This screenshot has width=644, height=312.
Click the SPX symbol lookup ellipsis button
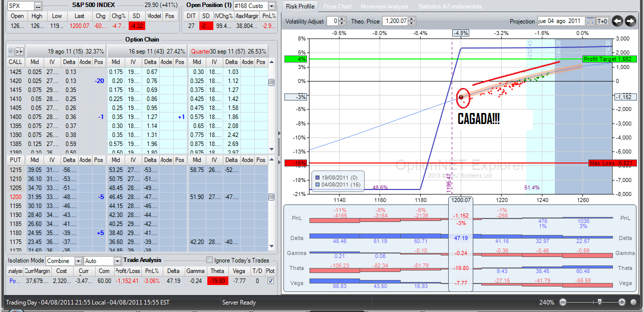point(39,6)
